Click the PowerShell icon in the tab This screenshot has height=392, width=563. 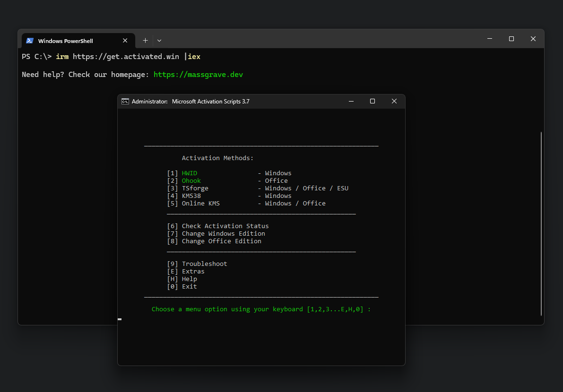pyautogui.click(x=30, y=41)
